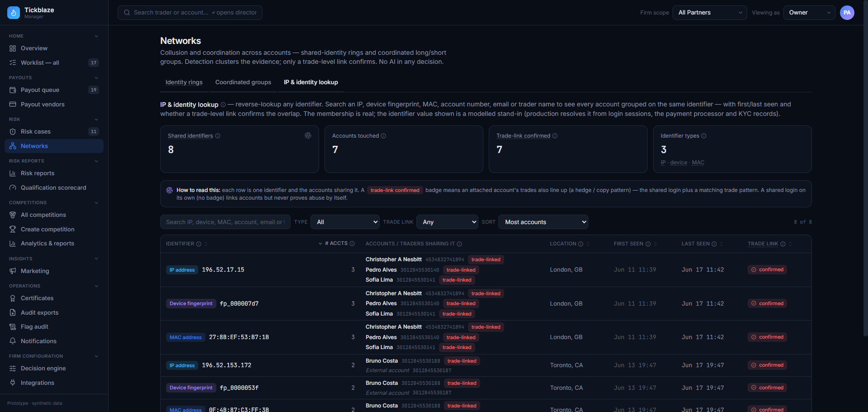Open the PA user avatar

(847, 13)
